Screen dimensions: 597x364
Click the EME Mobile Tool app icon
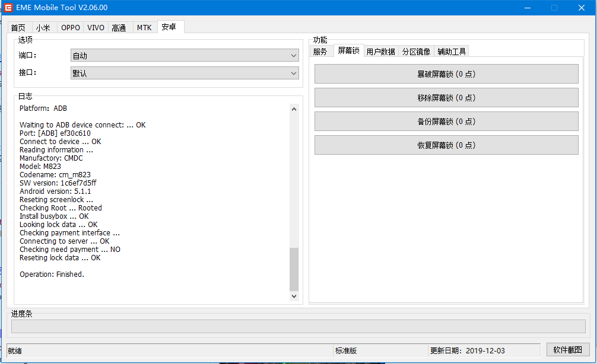[8, 8]
